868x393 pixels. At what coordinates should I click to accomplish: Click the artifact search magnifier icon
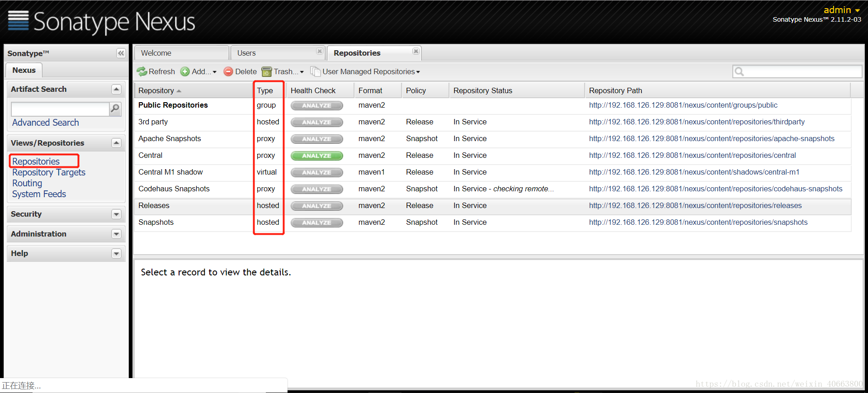115,109
